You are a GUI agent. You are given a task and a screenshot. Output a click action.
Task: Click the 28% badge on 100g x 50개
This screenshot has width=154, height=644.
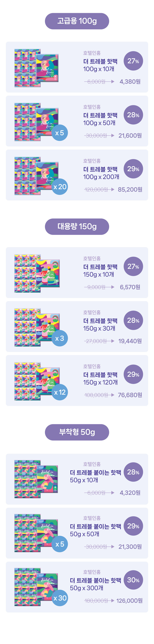[133, 115]
